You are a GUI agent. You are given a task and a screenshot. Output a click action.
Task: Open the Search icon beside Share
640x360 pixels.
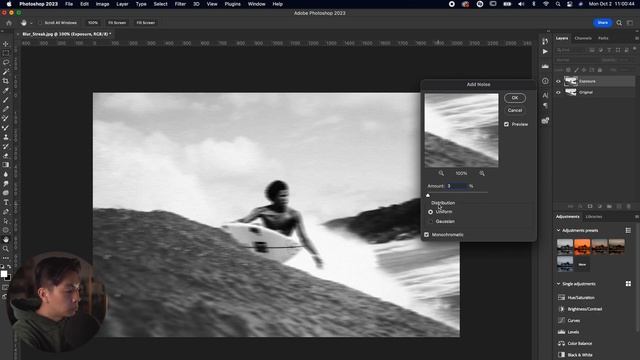(619, 23)
